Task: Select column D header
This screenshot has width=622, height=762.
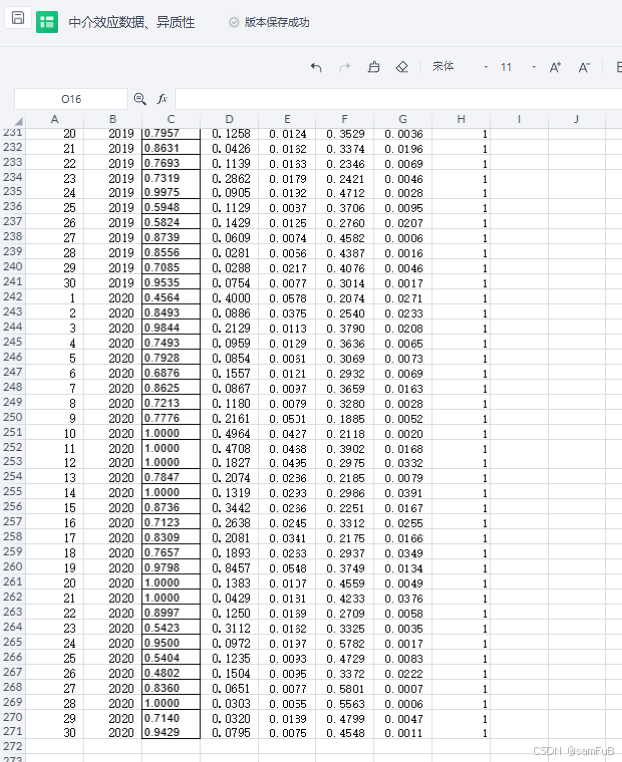Action: (x=229, y=120)
